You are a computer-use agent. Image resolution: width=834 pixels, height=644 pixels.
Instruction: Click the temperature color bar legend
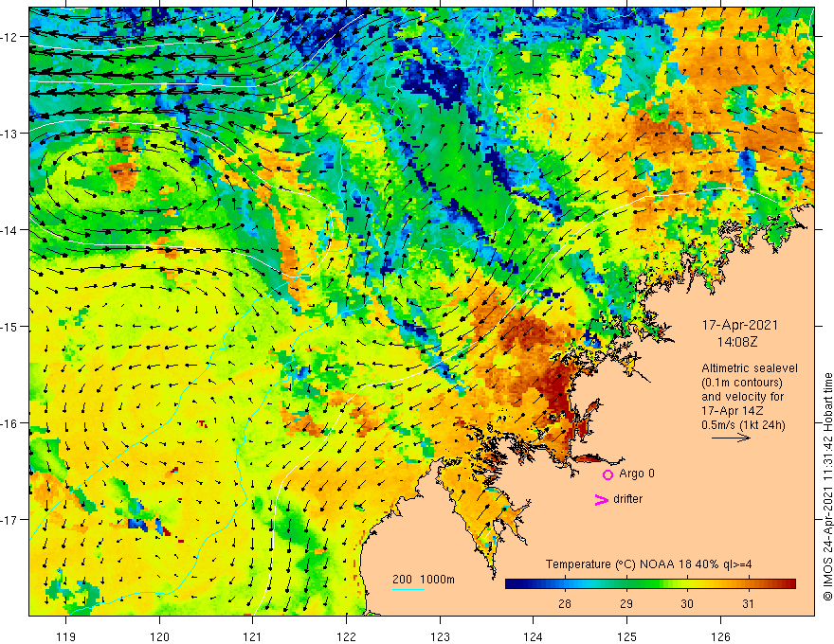[x=650, y=584]
